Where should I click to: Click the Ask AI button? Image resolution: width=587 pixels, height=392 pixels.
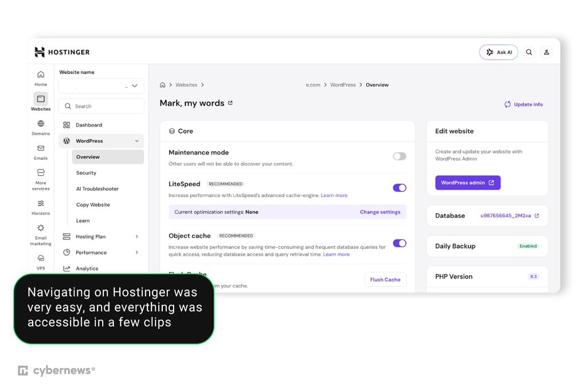(x=499, y=52)
